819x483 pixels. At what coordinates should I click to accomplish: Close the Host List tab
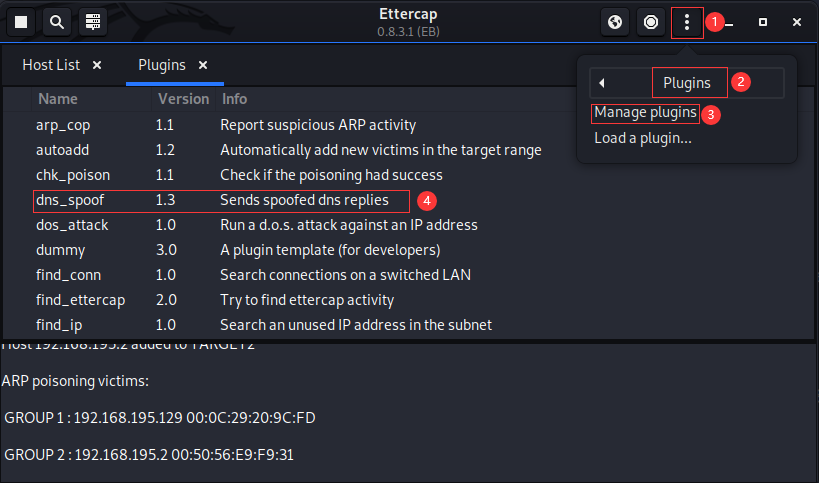97,65
